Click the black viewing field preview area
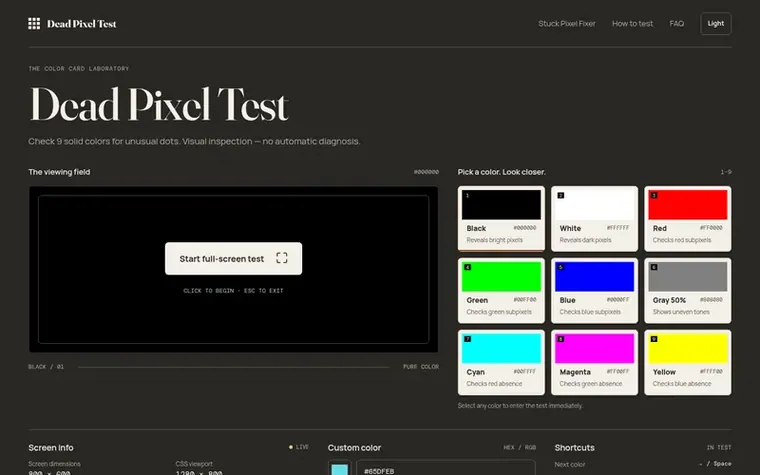Screen dimensions: 760x475 [233, 269]
